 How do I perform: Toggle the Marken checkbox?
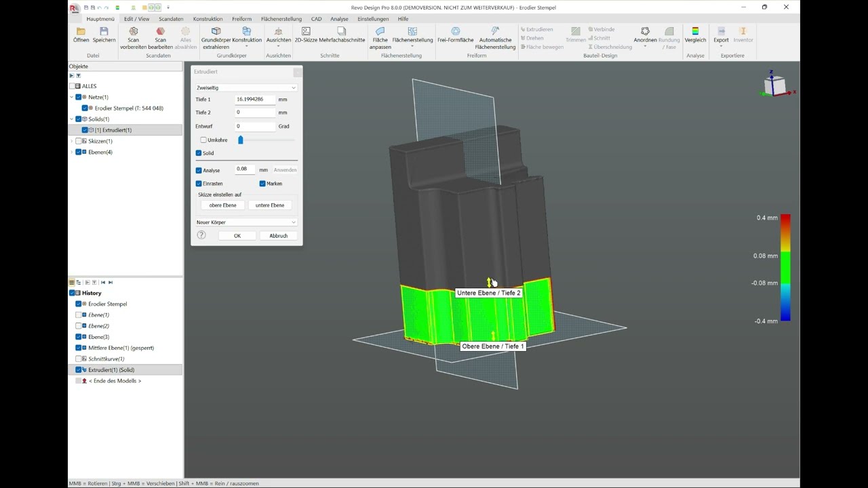click(x=262, y=184)
